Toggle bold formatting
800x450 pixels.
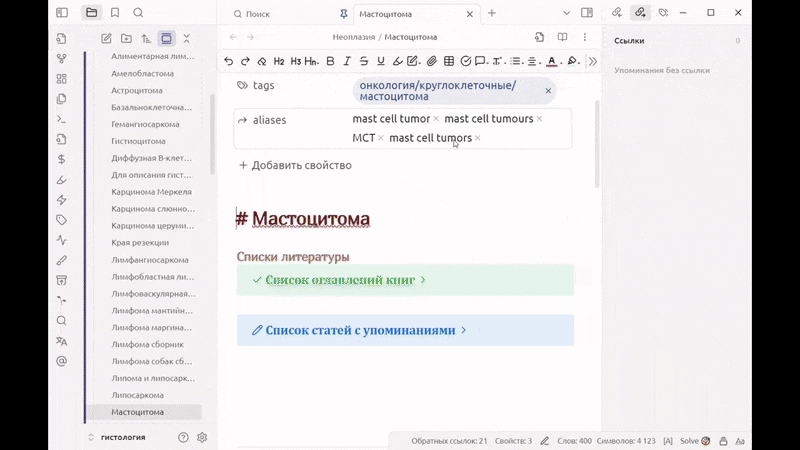[330, 61]
